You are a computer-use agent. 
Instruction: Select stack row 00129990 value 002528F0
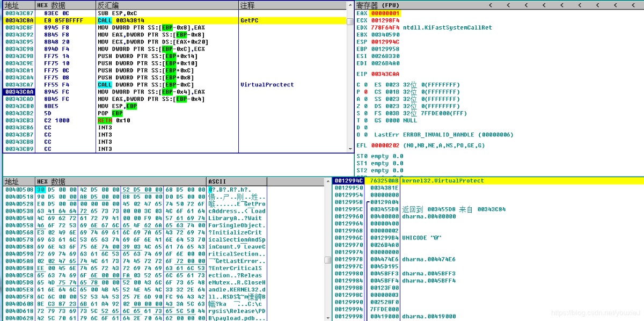point(488,302)
